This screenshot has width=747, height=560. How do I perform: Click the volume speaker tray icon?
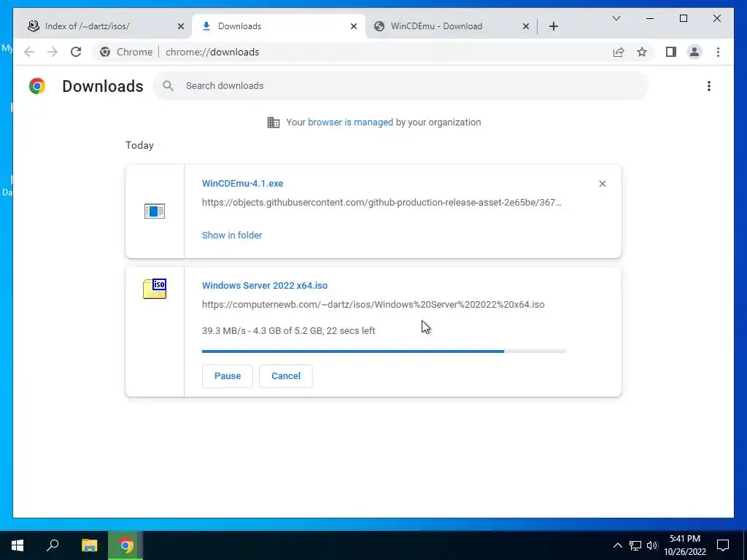(652, 545)
